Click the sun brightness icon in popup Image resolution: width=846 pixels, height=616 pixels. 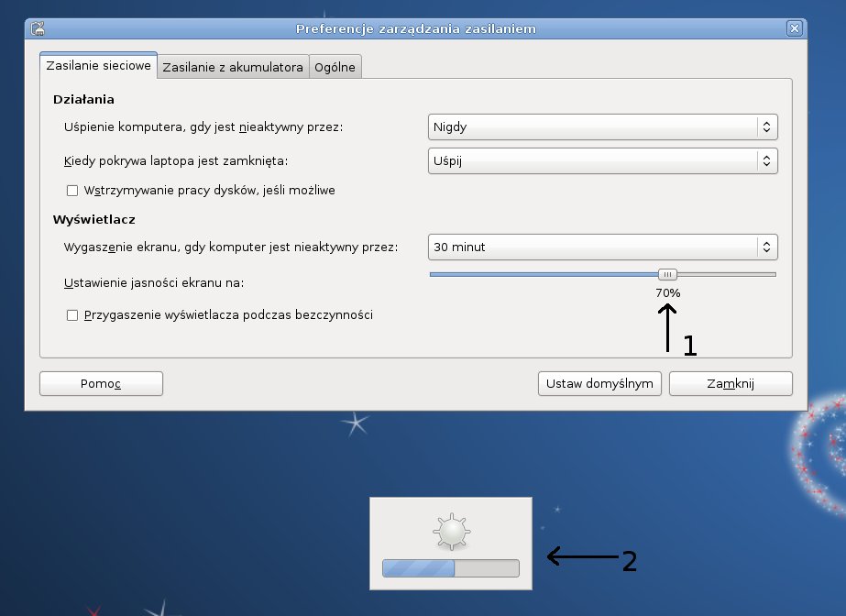click(450, 532)
